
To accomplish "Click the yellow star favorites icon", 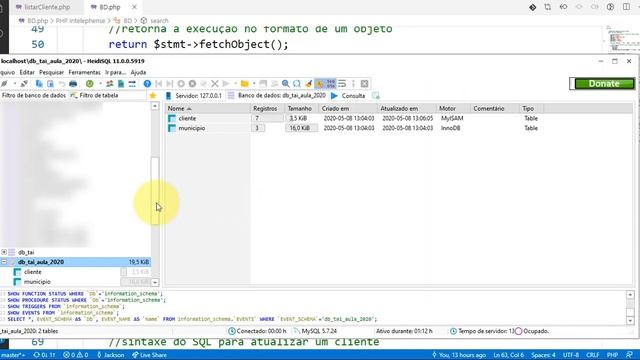I will pos(153,96).
